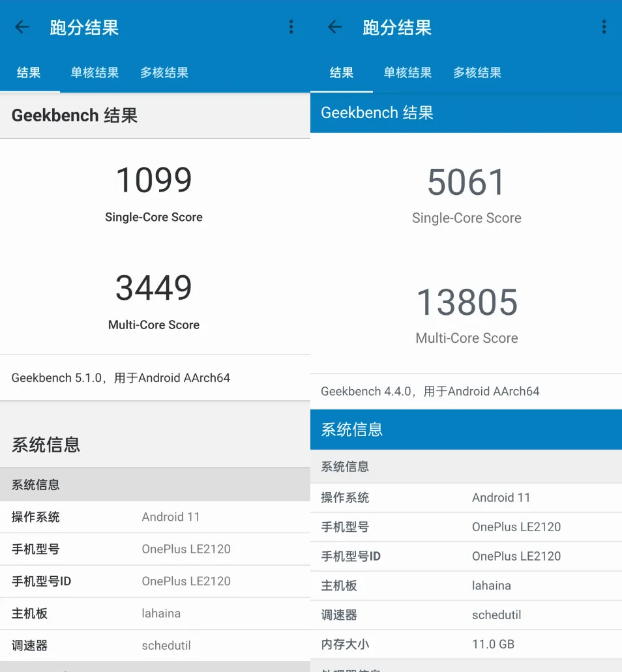Click left panel 调速器 schedutil row
This screenshot has height=672, width=622.
(155, 645)
